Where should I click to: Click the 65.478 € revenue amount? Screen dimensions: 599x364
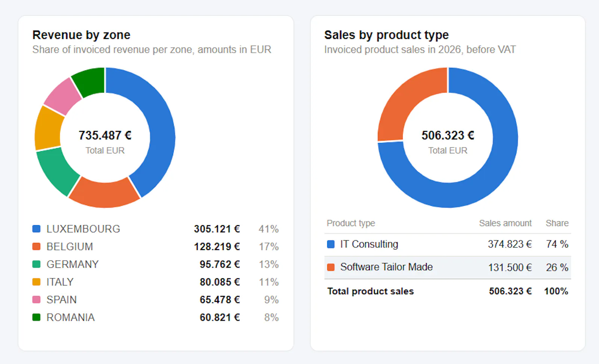(220, 300)
